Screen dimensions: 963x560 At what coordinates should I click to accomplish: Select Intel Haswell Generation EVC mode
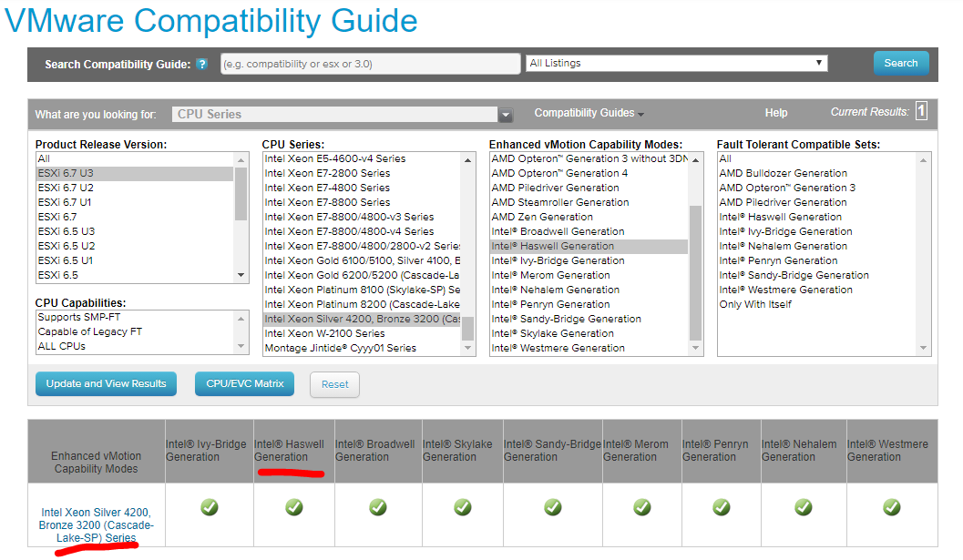click(x=589, y=246)
